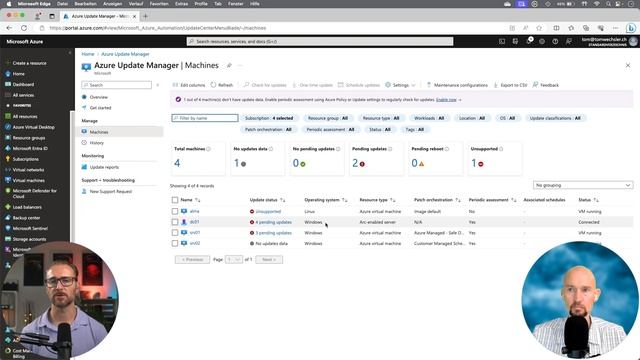Export machines list to CSV
Viewport: 640px width, 360px height.
511,85
